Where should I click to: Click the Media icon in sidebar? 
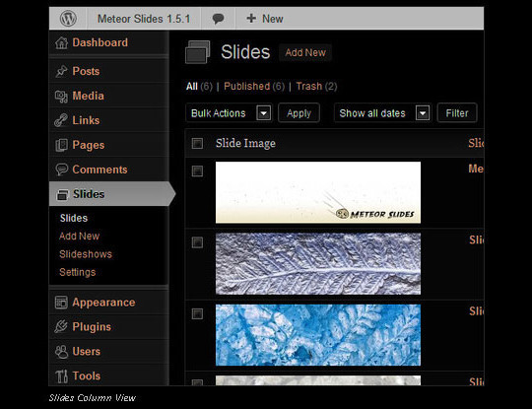pos(61,96)
